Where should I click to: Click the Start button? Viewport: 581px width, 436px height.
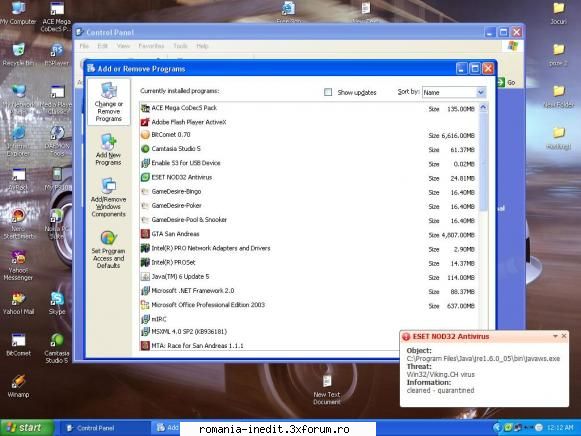(x=27, y=427)
